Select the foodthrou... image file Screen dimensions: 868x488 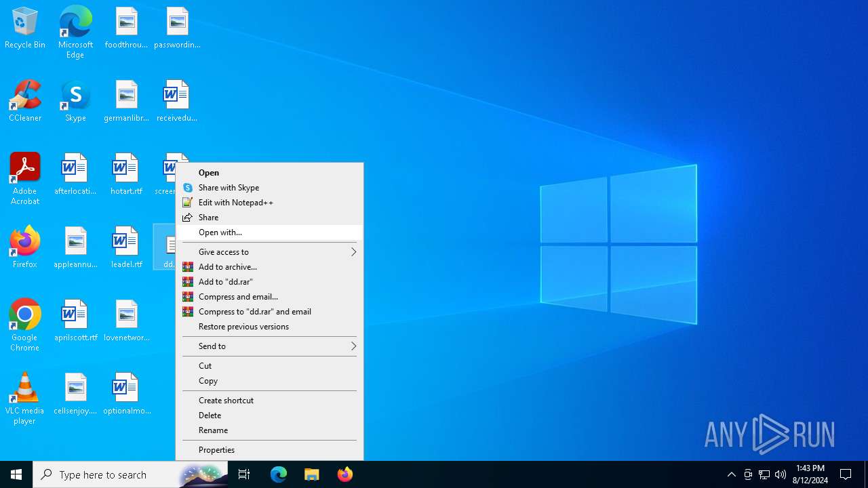point(126,28)
